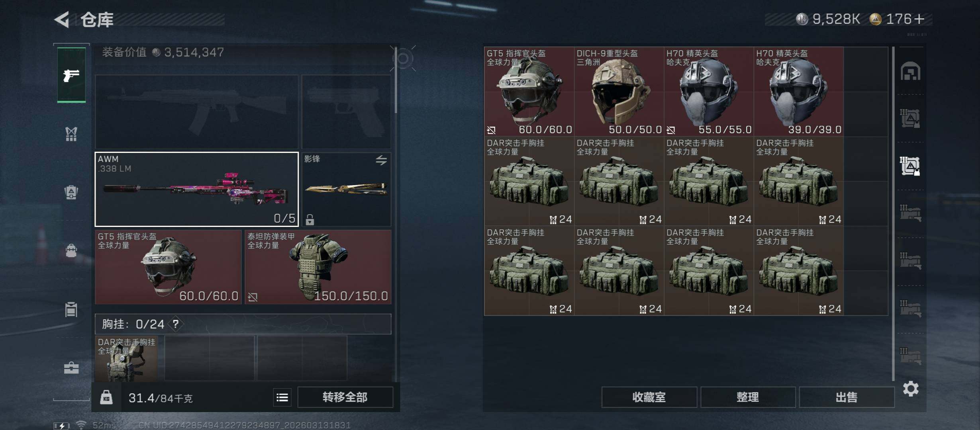
Task: Select the top warehouse icon in right sidebar
Action: pyautogui.click(x=910, y=71)
